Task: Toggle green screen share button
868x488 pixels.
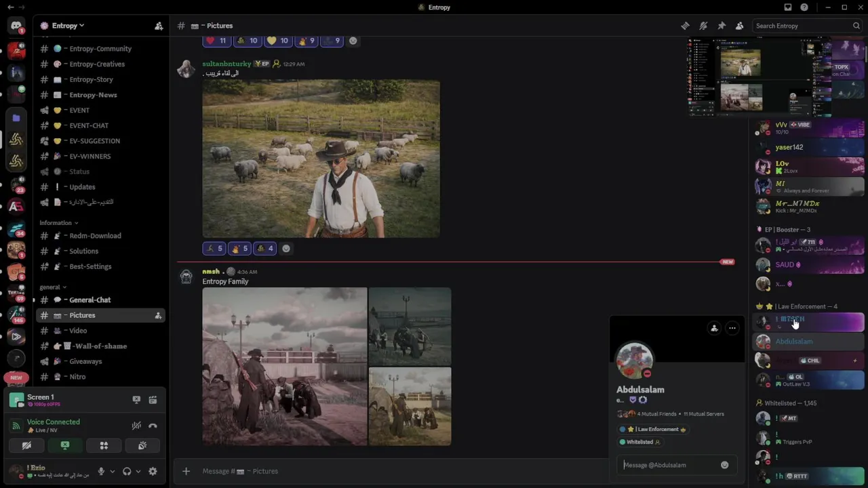Action: click(65, 445)
